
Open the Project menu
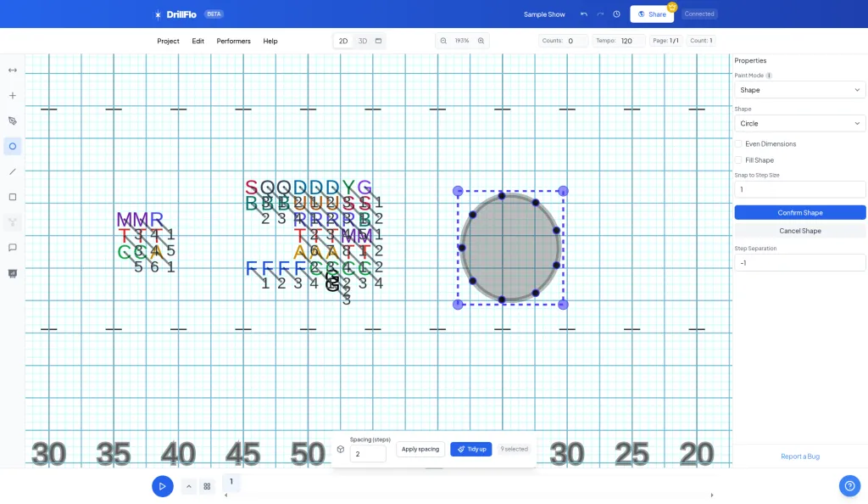click(168, 41)
